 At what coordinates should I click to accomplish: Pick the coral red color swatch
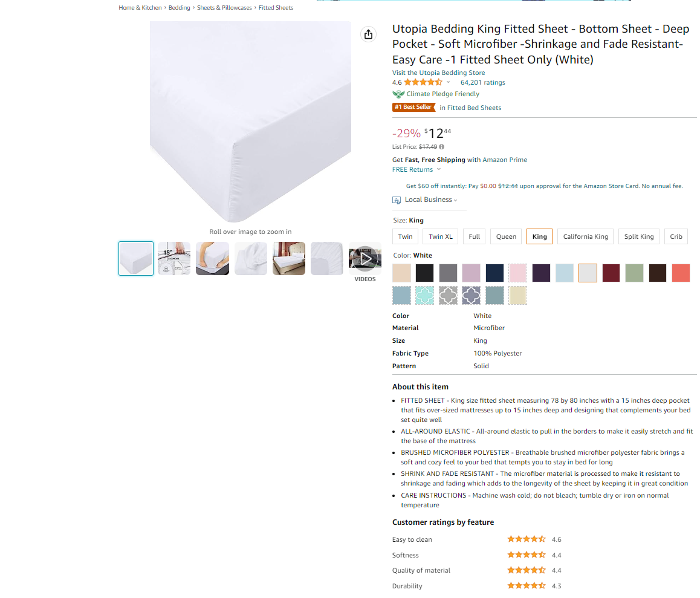click(x=681, y=273)
